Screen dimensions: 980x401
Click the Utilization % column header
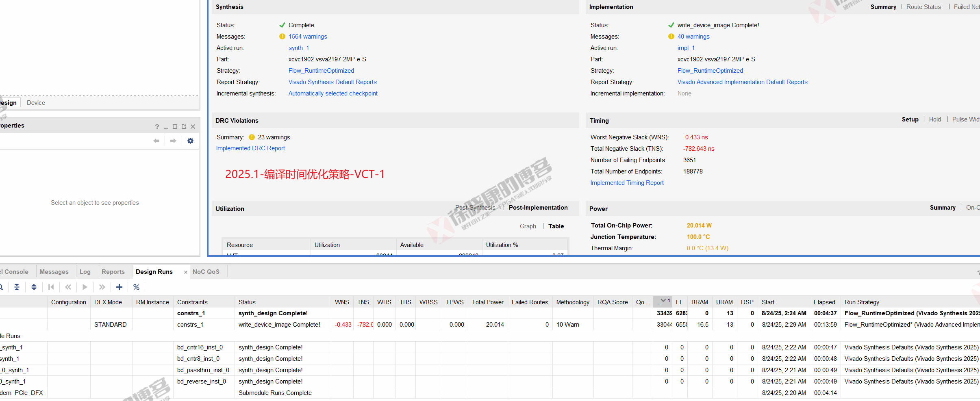pos(524,245)
